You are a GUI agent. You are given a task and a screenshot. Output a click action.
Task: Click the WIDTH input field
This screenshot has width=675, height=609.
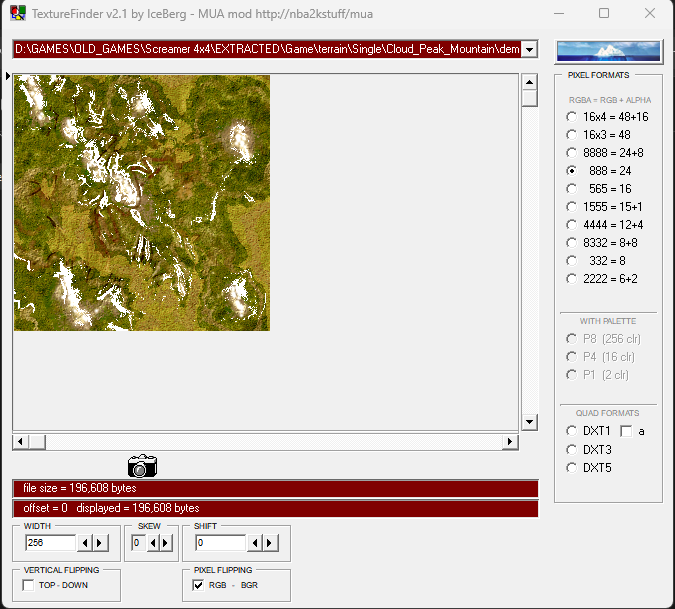click(x=50, y=543)
